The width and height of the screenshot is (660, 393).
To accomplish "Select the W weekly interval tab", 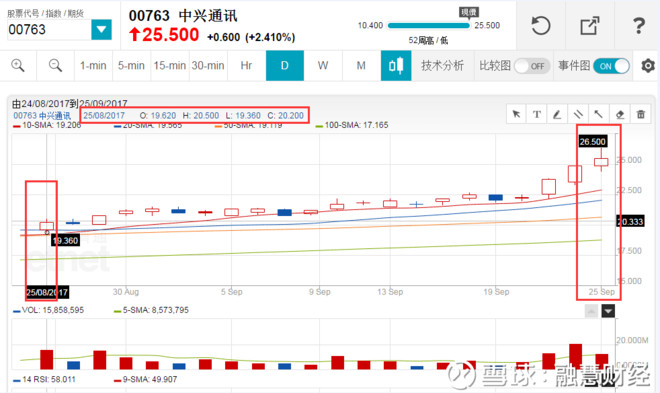I will (x=323, y=66).
